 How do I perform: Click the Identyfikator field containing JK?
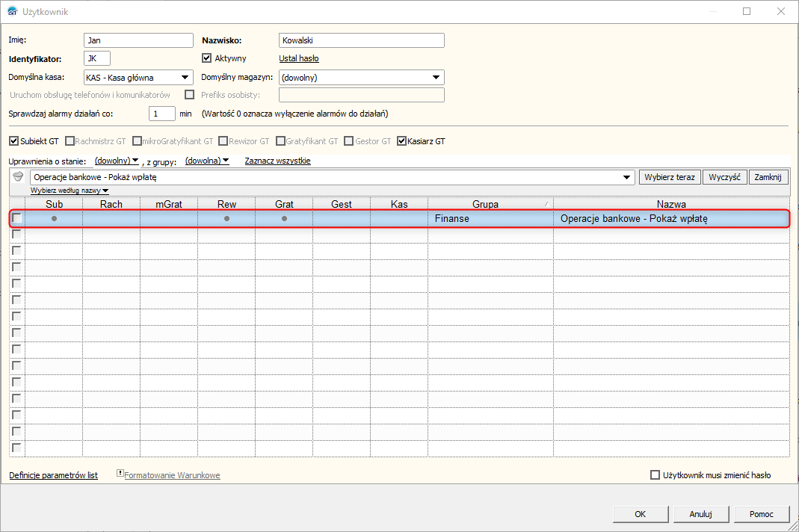pyautogui.click(x=97, y=58)
